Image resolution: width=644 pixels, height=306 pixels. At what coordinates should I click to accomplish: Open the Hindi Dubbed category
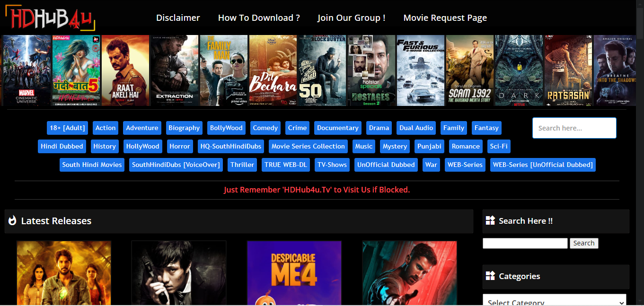pyautogui.click(x=62, y=146)
